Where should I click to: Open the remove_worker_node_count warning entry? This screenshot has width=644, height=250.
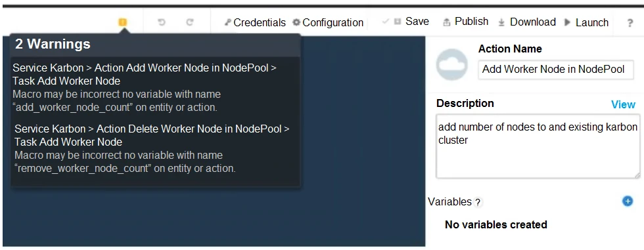[152, 148]
